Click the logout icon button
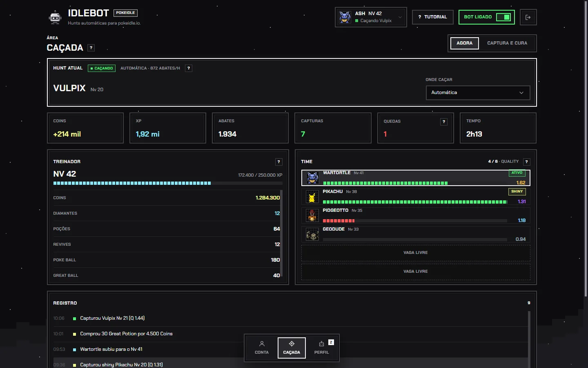This screenshot has width=588, height=368. (x=528, y=17)
